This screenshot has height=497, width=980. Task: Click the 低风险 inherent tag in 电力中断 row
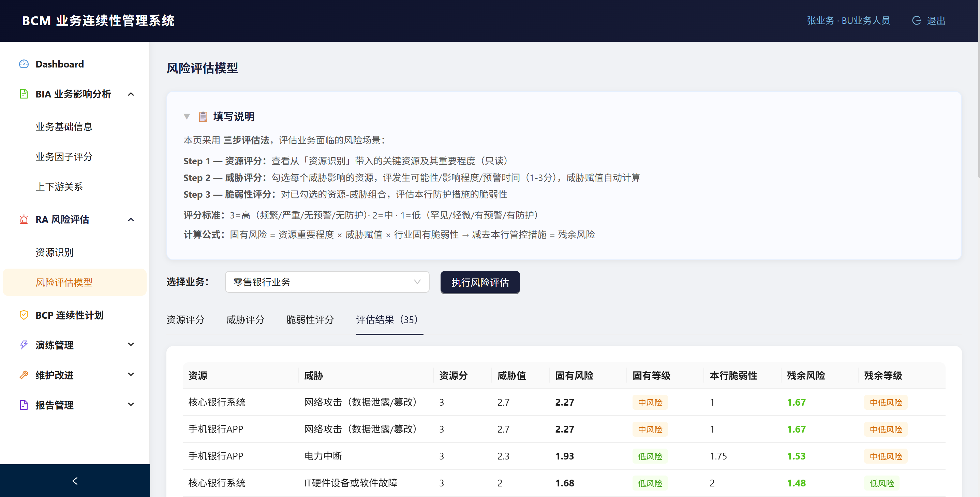coord(650,456)
